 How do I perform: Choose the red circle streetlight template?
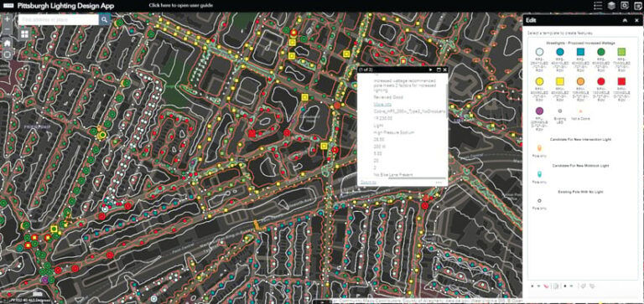pos(601,81)
